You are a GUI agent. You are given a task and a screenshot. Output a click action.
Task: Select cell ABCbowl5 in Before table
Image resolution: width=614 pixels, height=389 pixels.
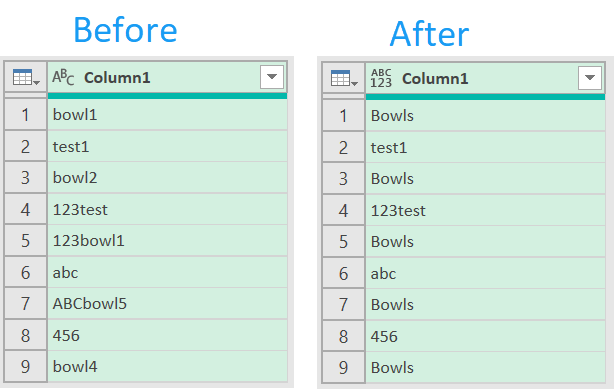click(x=167, y=304)
